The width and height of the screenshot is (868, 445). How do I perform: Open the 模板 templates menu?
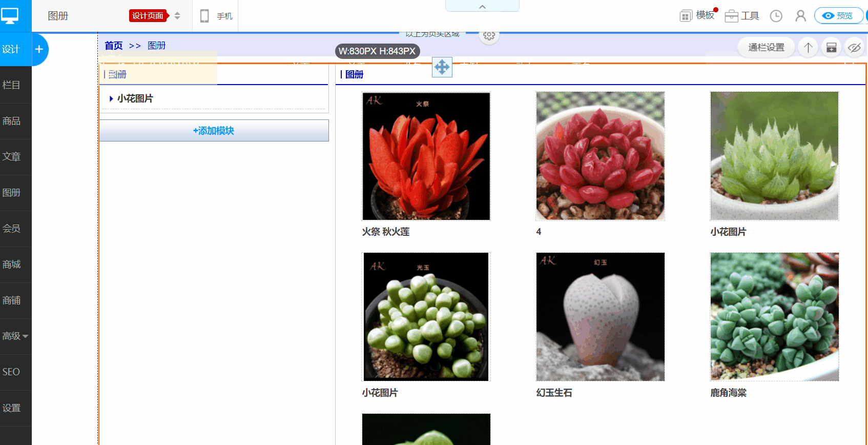click(697, 16)
